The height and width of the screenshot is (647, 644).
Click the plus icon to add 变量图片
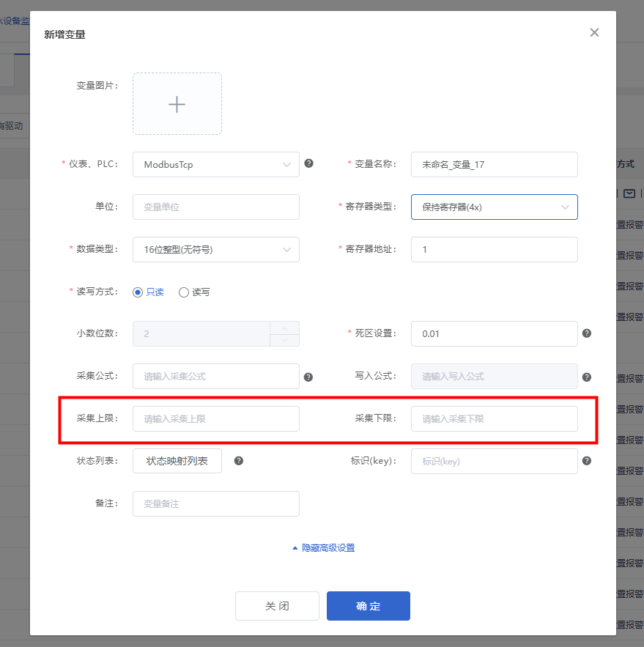coord(177,103)
